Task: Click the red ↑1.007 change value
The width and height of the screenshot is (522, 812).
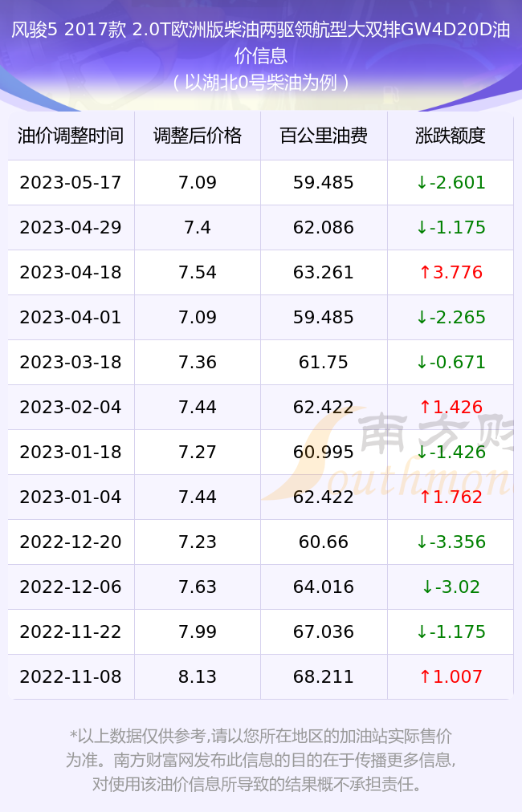Action: [451, 676]
